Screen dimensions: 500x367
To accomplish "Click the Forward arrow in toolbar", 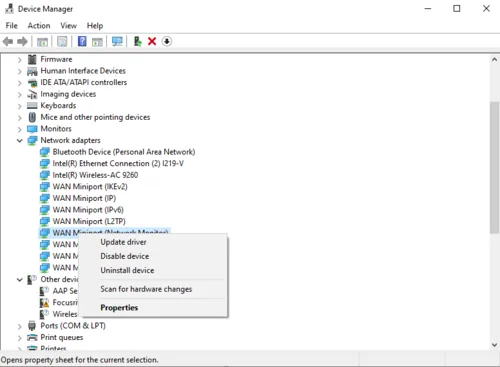I will click(x=22, y=42).
